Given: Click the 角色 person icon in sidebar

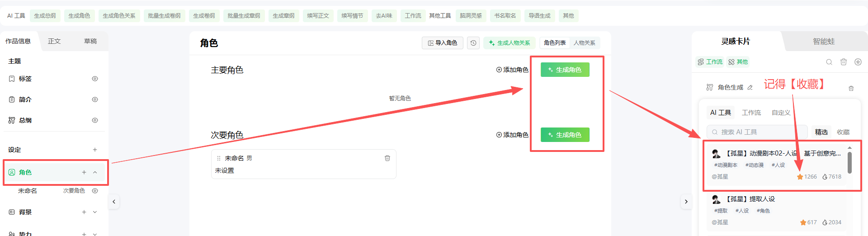Looking at the screenshot, I should [x=12, y=172].
